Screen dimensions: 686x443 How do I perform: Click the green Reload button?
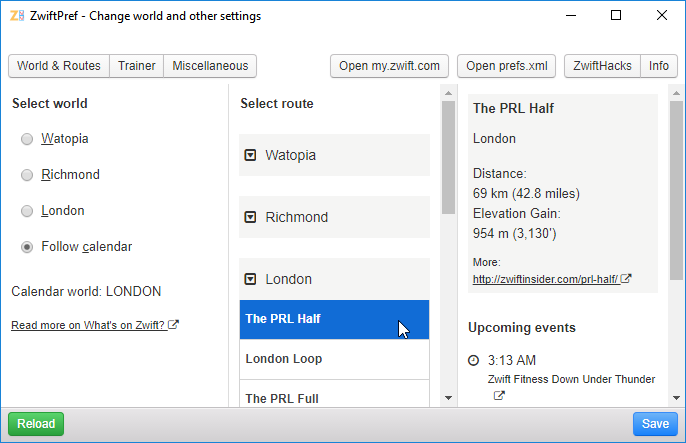coord(36,424)
